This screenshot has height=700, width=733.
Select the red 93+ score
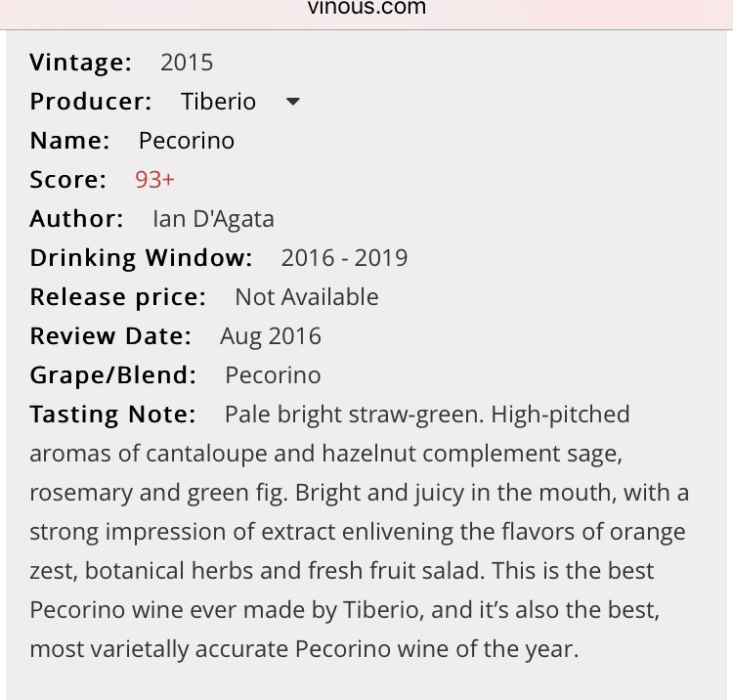154,180
